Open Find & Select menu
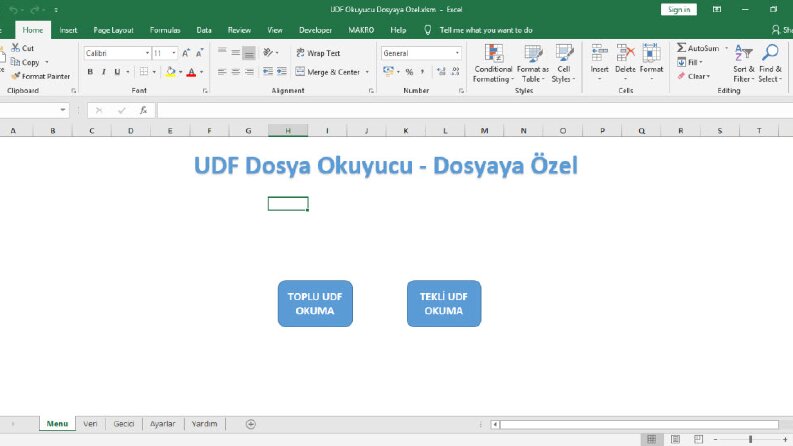Screen dimensions: 793x446 click(x=770, y=63)
